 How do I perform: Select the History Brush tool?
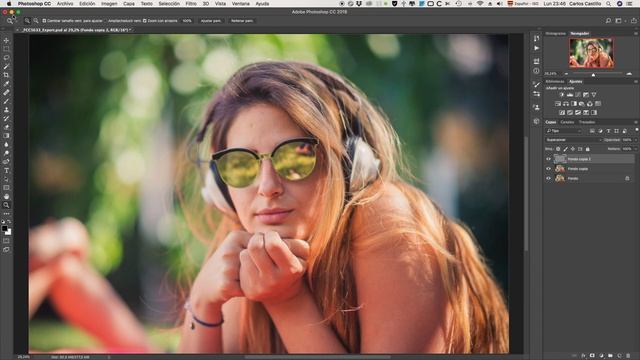click(x=6, y=118)
